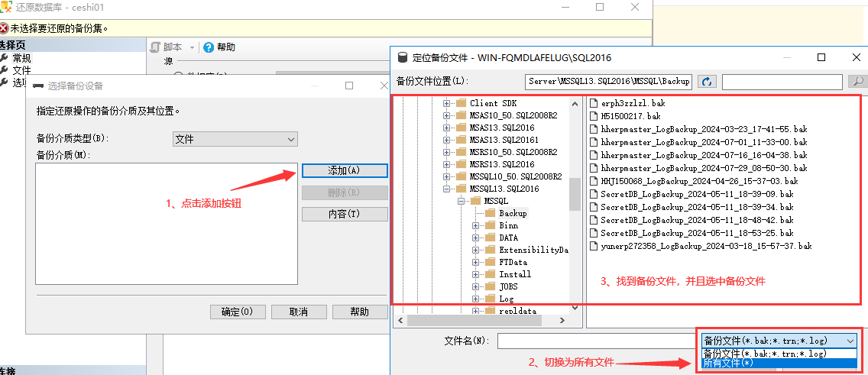868x375 pixels.
Task: Click the script (脚本) toolbar icon
Action: (x=155, y=47)
